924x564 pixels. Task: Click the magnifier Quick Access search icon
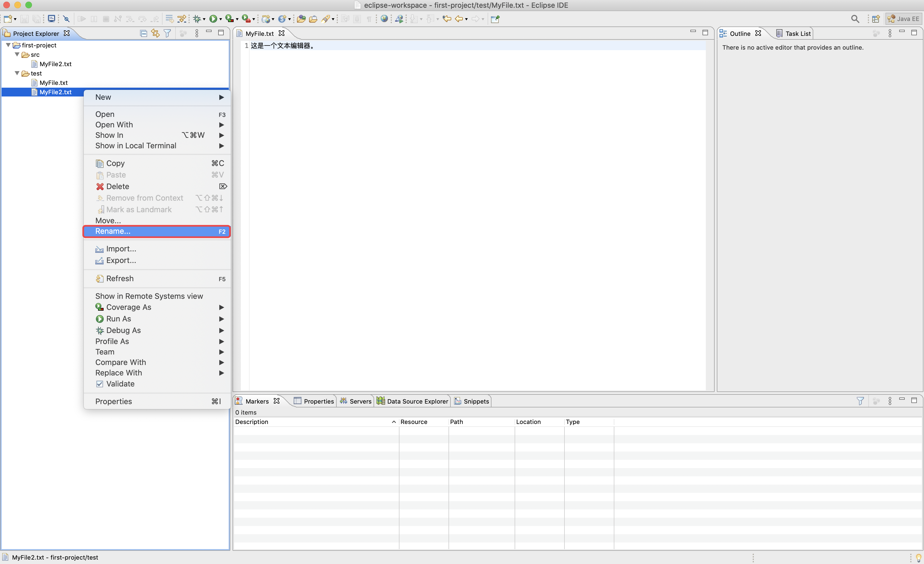[855, 19]
